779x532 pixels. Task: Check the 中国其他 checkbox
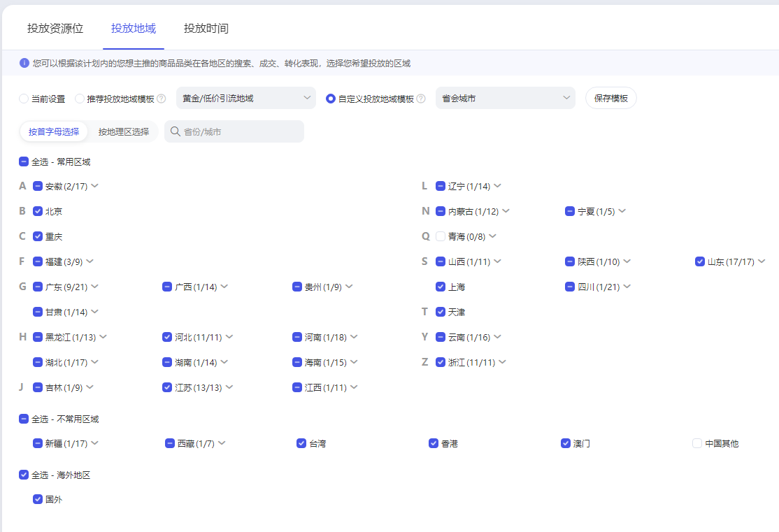tap(697, 443)
